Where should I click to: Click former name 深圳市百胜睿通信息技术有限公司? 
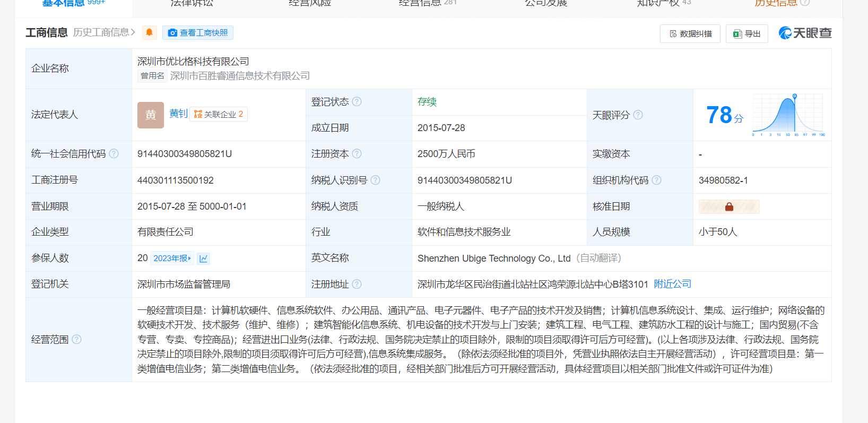240,76
